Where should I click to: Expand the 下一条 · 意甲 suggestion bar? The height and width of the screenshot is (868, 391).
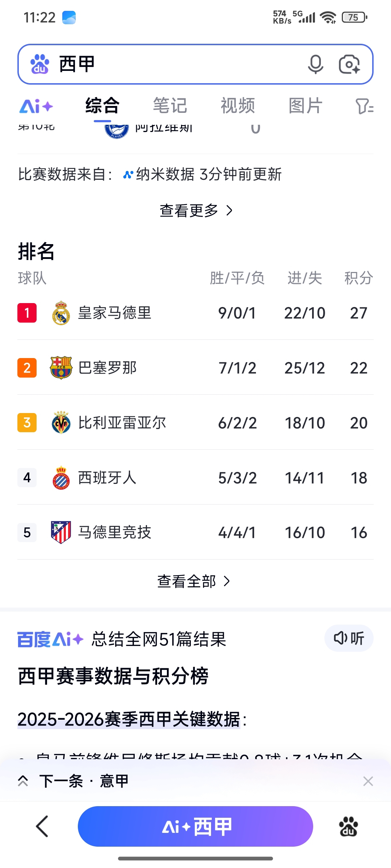point(84,781)
